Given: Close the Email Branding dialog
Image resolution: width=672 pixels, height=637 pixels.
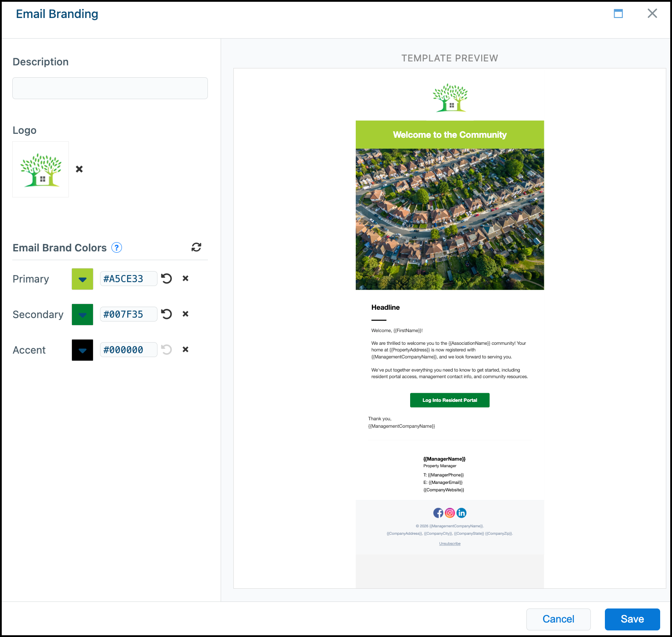Looking at the screenshot, I should click(x=652, y=14).
